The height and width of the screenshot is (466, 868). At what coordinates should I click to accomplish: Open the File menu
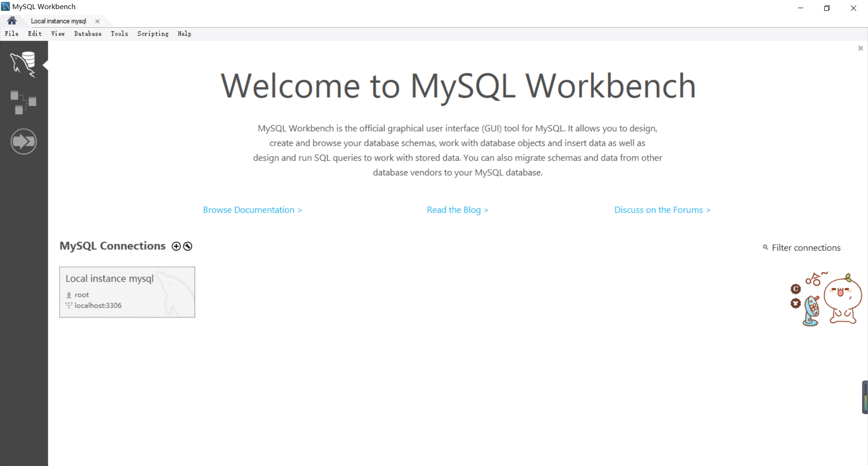12,34
